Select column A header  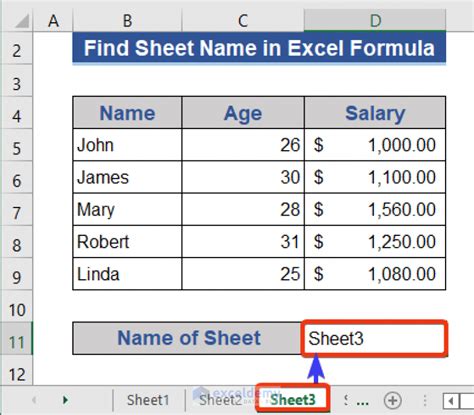(53, 21)
